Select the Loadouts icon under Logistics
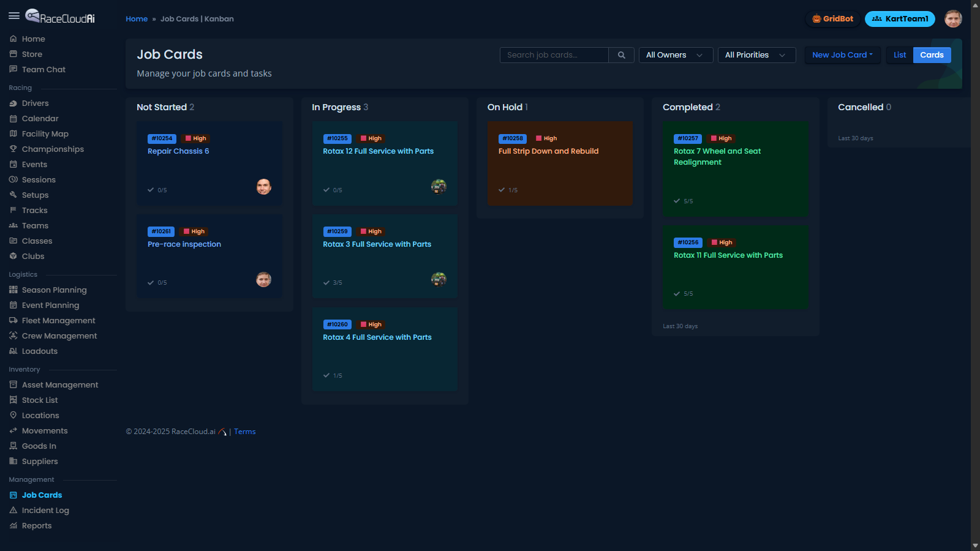Viewport: 980px width, 551px height. point(13,351)
